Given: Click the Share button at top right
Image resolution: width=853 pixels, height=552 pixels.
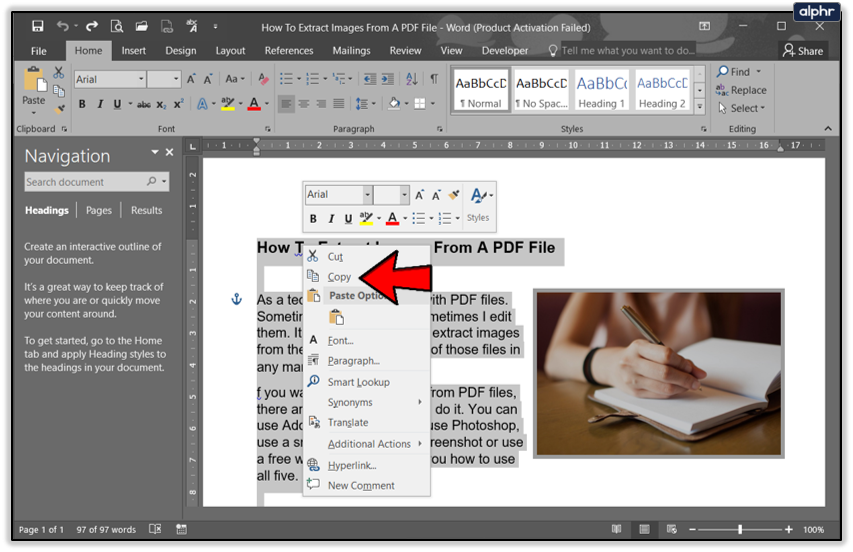Looking at the screenshot, I should coord(803,50).
